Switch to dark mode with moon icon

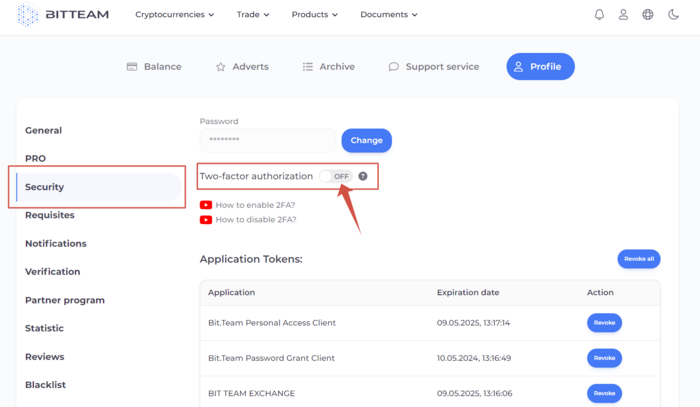[673, 15]
